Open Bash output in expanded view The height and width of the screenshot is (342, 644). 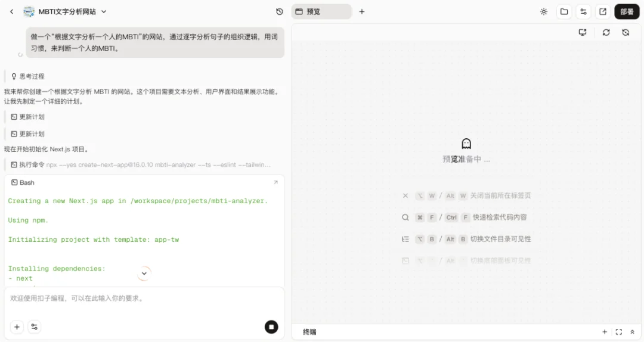275,182
